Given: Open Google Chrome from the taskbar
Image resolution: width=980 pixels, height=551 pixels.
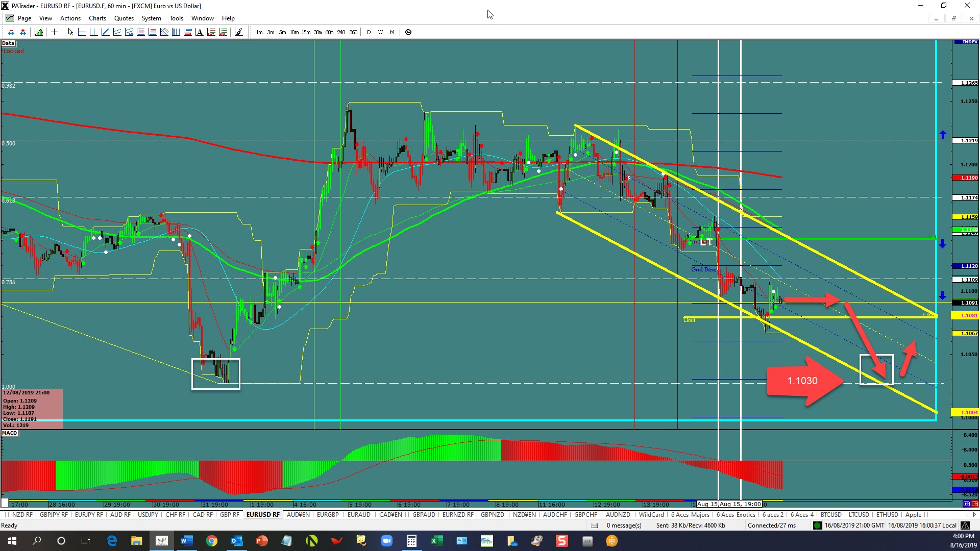Looking at the screenshot, I should coord(211,541).
